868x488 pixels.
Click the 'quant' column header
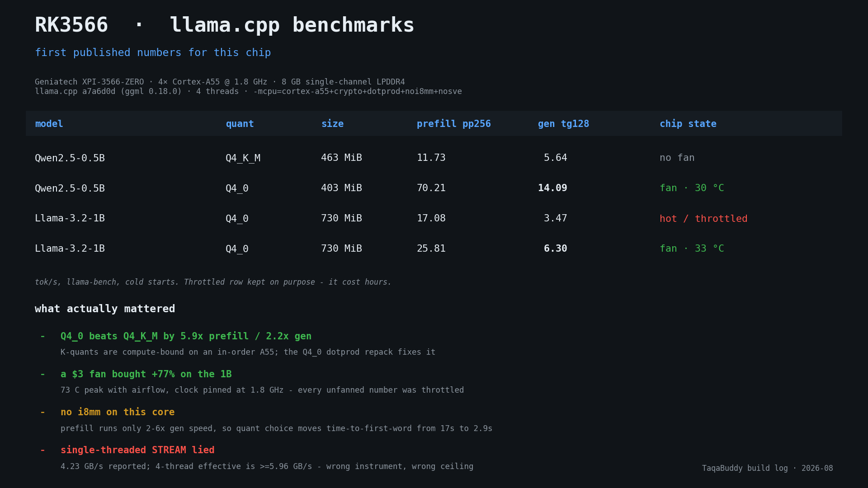pos(240,124)
